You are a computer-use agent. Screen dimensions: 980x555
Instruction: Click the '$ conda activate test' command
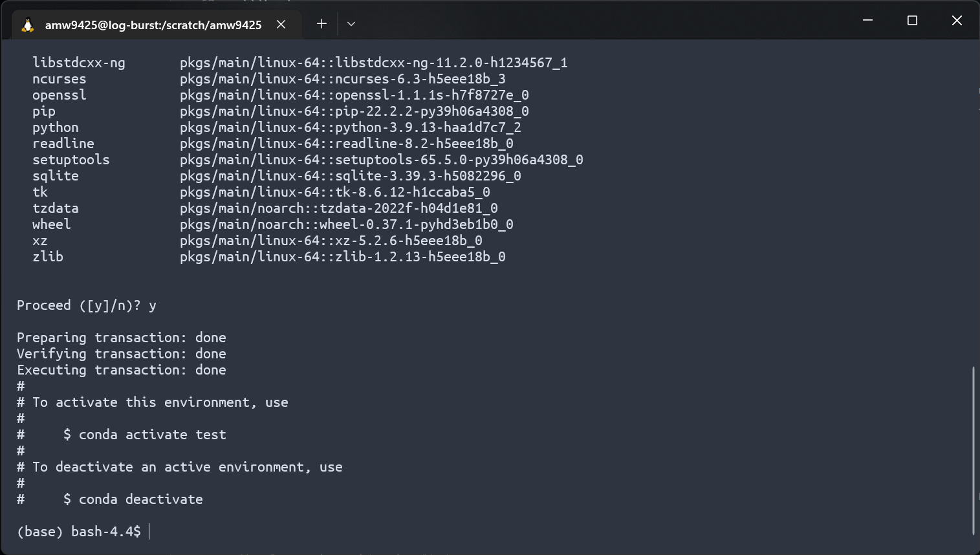(x=145, y=435)
